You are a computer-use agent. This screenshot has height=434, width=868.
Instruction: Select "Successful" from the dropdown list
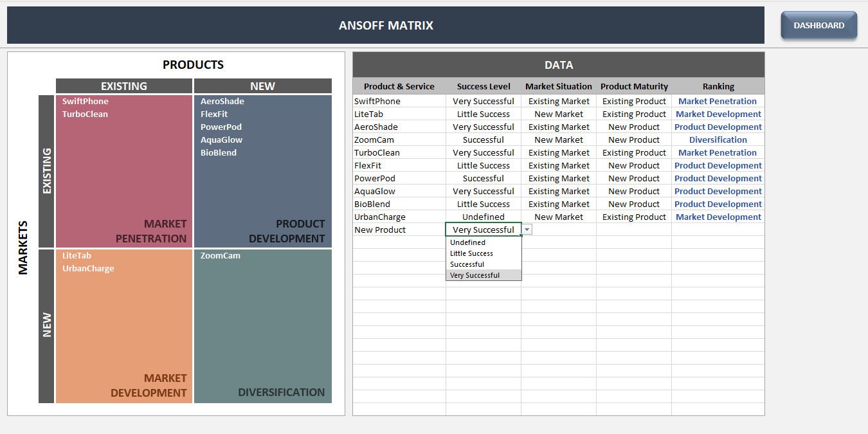point(467,264)
